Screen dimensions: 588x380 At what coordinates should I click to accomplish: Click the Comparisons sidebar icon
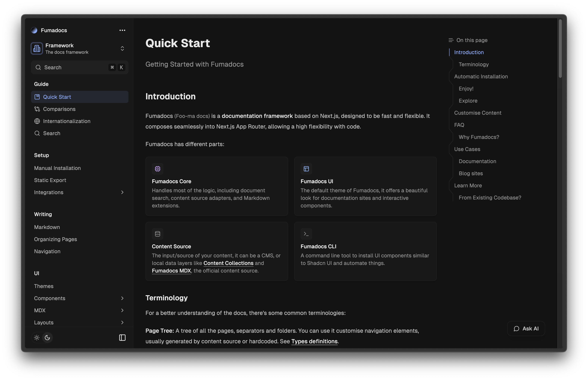[x=37, y=109]
